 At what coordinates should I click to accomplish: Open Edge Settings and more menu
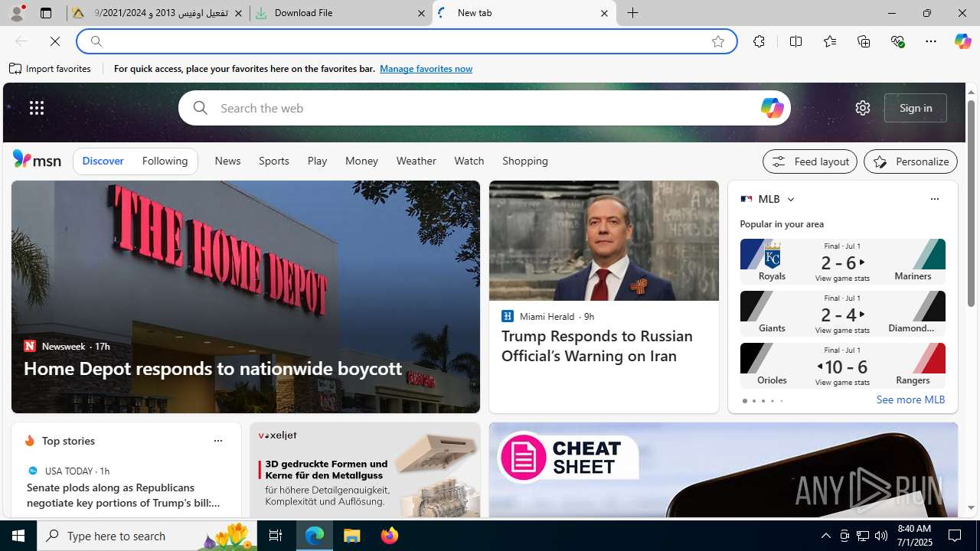point(930,41)
